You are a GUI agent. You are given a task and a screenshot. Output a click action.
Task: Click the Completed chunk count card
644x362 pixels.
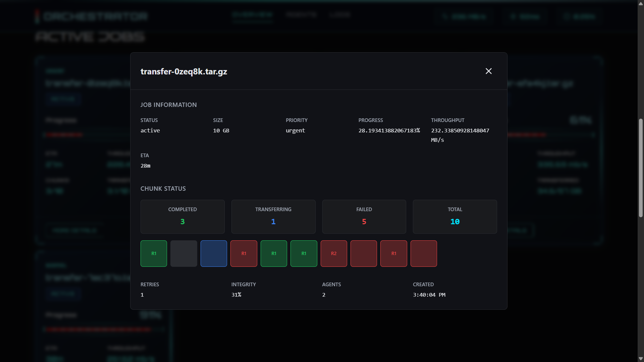[x=182, y=217]
